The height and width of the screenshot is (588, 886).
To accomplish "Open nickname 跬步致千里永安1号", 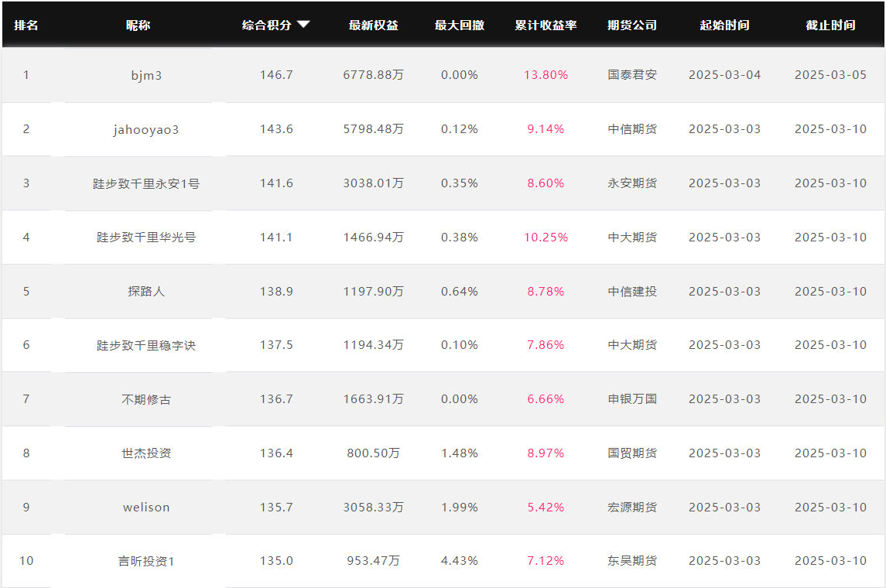I will 146,183.
